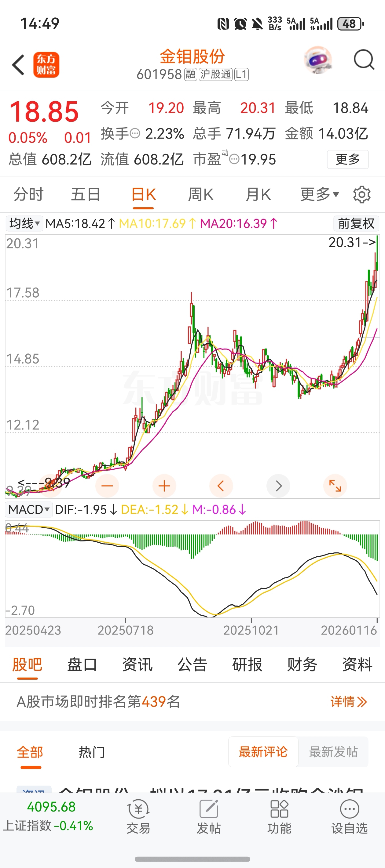Open MACD indicator dropdown
The width and height of the screenshot is (385, 868).
pyautogui.click(x=29, y=509)
